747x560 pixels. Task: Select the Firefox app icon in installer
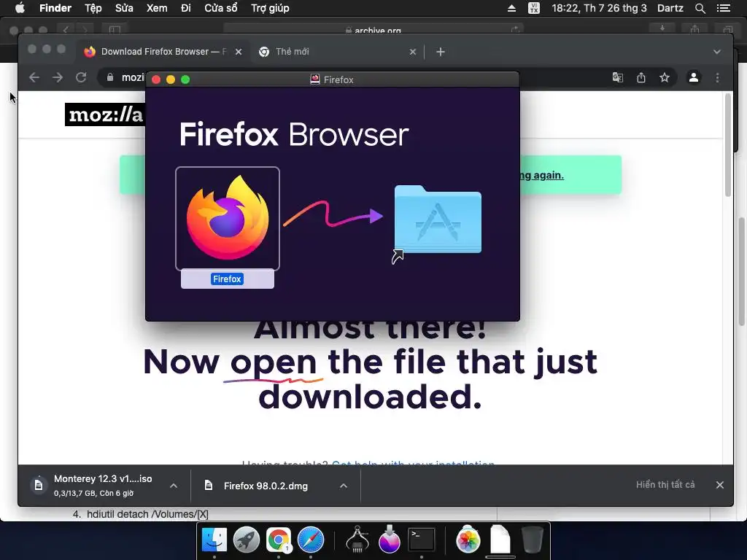pyautogui.click(x=228, y=219)
